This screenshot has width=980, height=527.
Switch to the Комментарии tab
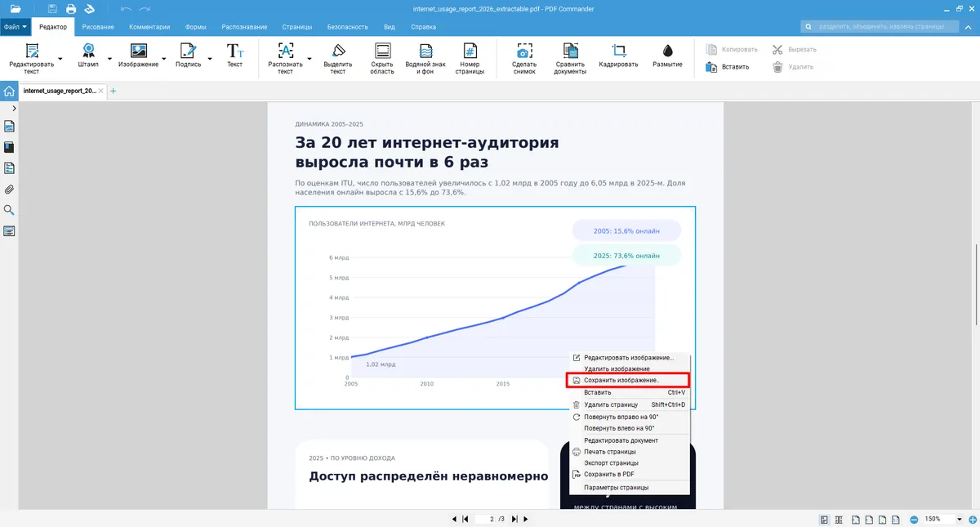click(x=149, y=27)
